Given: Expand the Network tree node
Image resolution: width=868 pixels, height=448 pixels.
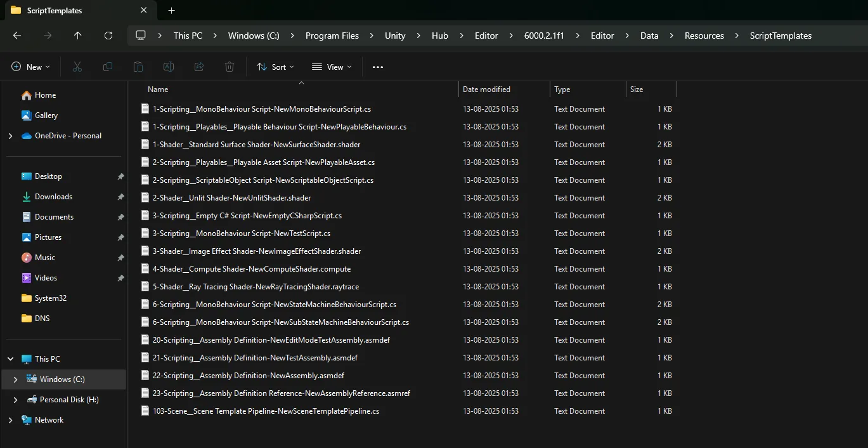Looking at the screenshot, I should point(10,420).
